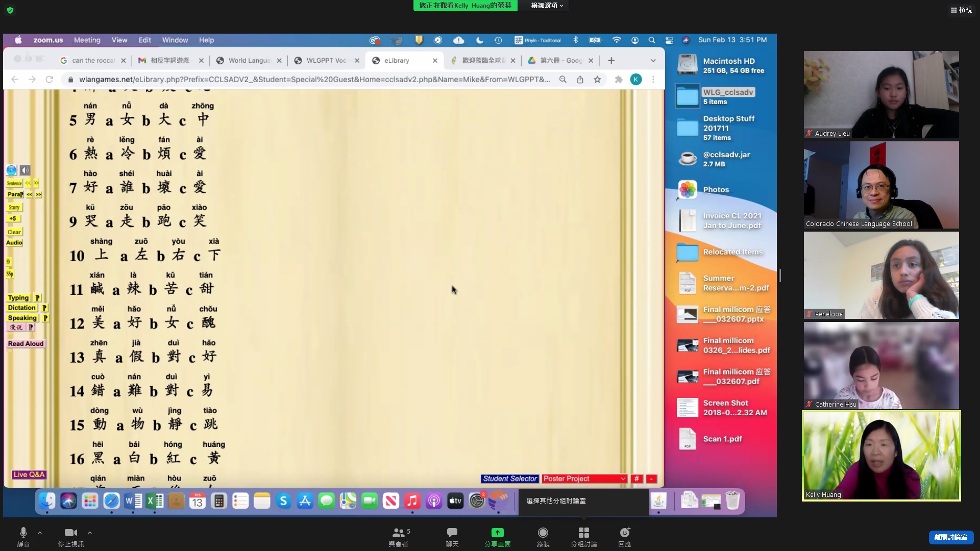
Task: Click the gray speaker volume icon
Action: (25, 170)
